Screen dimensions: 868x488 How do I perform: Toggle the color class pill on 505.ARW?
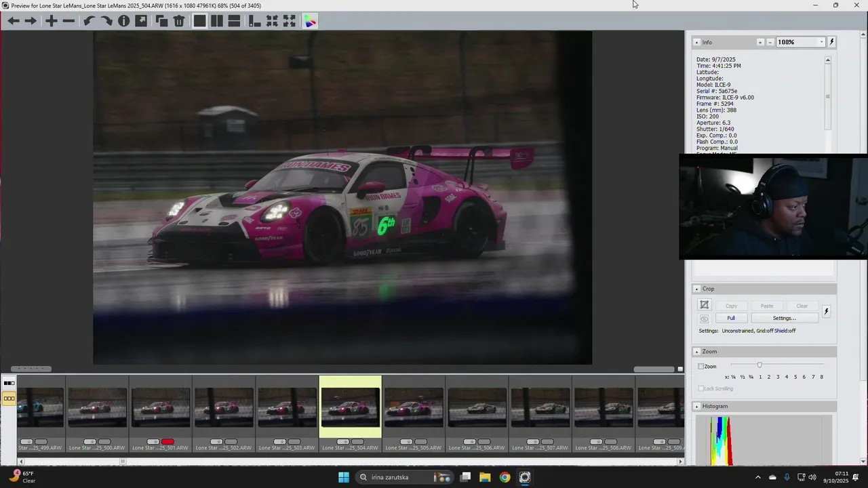[420, 442]
